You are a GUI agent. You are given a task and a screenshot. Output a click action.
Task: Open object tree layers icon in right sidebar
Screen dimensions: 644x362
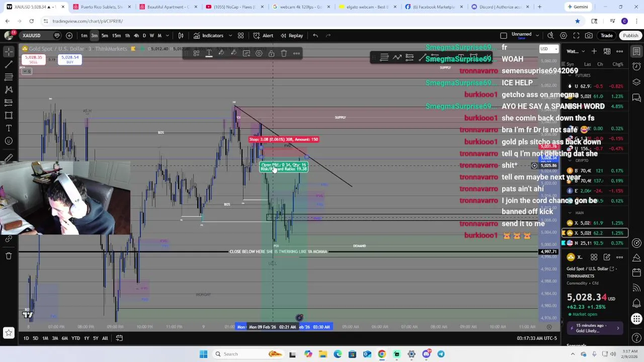click(x=636, y=82)
